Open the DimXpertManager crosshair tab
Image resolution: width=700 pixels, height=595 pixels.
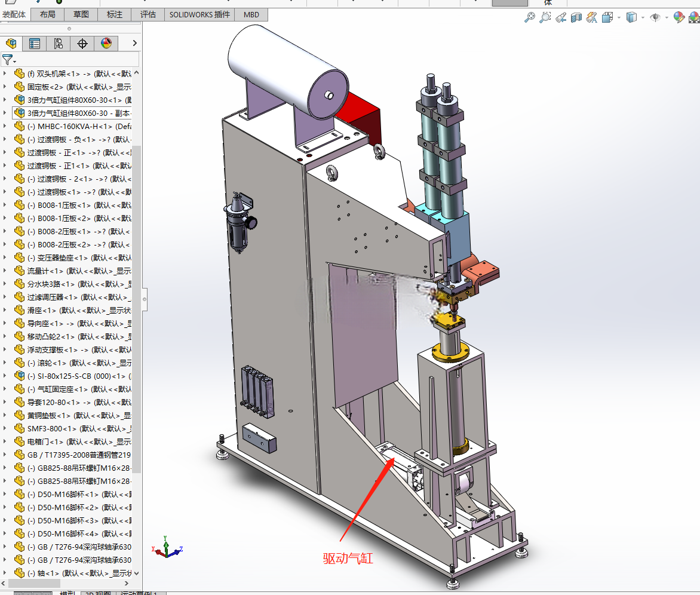[82, 43]
